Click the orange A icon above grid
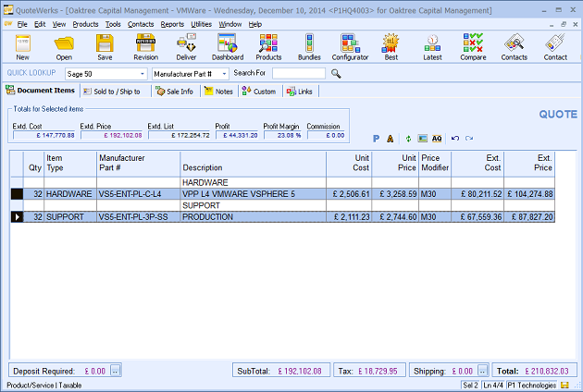 click(x=390, y=139)
